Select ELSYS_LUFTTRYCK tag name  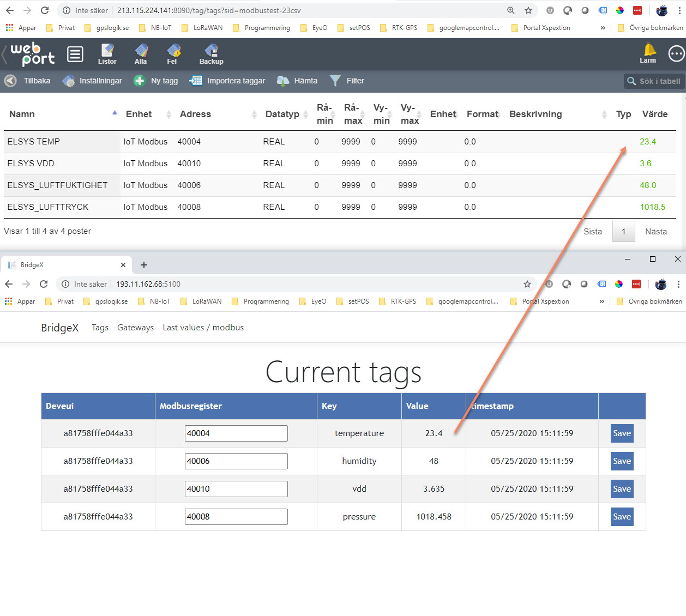tap(48, 207)
